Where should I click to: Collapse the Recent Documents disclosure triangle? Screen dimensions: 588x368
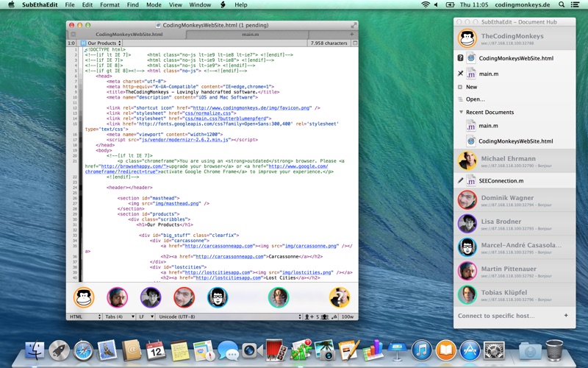(461, 112)
